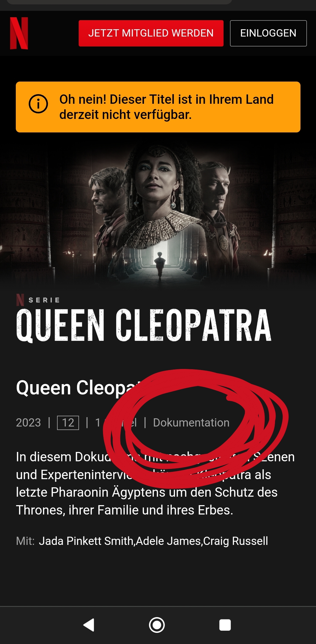This screenshot has height=644, width=316.
Task: Tap the Mit: cast label
Action: click(25, 541)
